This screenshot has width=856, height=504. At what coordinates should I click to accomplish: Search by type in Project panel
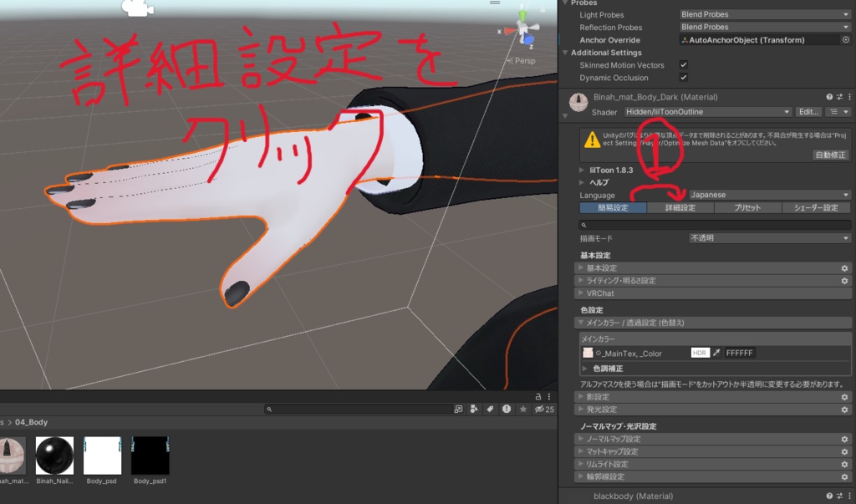tap(474, 409)
